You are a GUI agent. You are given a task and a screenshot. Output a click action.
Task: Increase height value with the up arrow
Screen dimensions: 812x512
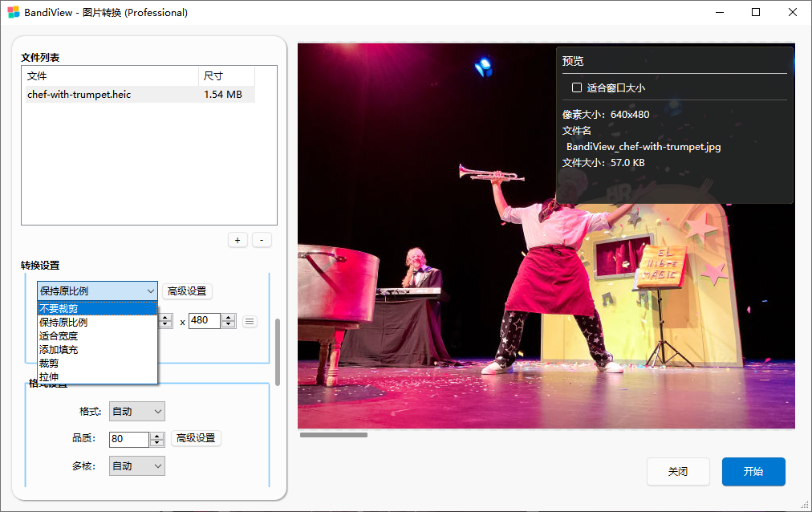tap(228, 317)
